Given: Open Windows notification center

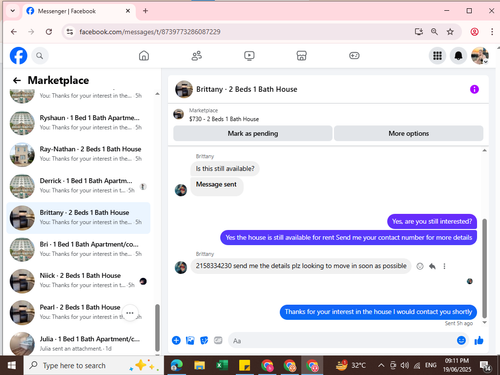Looking at the screenshot, I should [485, 366].
